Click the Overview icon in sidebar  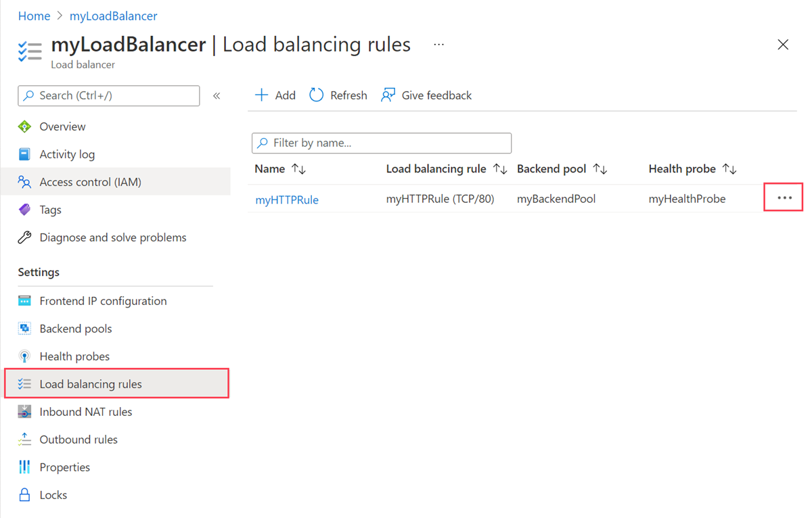(25, 126)
